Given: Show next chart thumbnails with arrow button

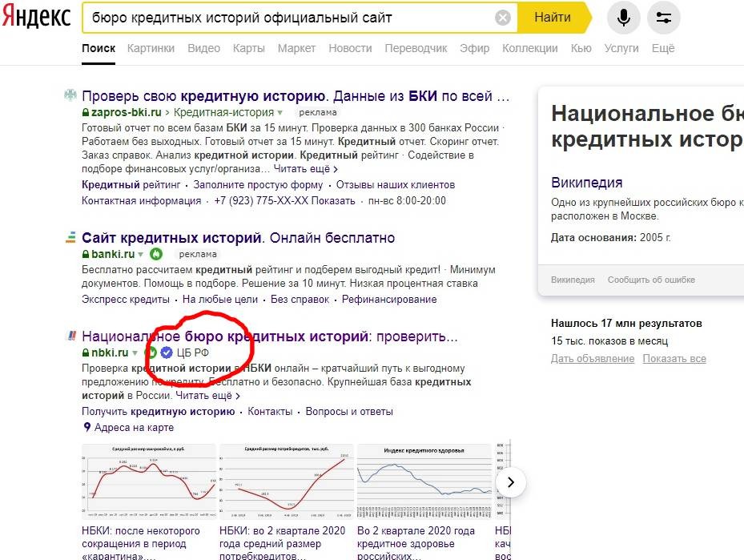Looking at the screenshot, I should click(511, 482).
